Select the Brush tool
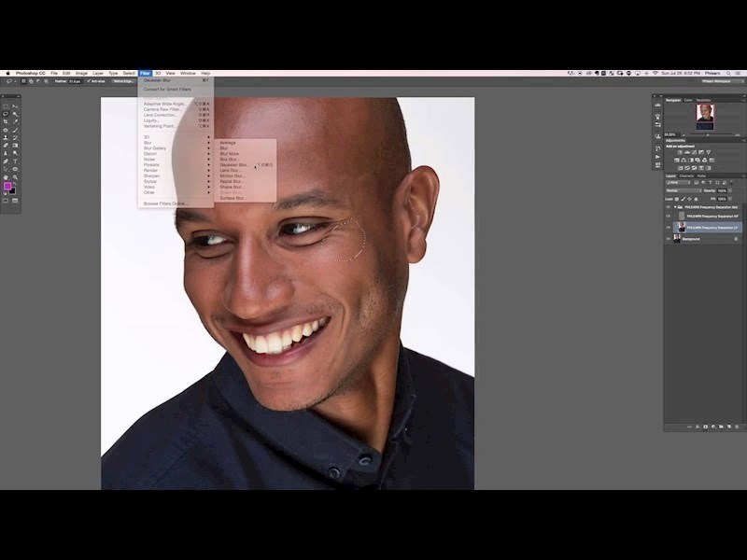This screenshot has height=560, width=747. click(x=15, y=130)
